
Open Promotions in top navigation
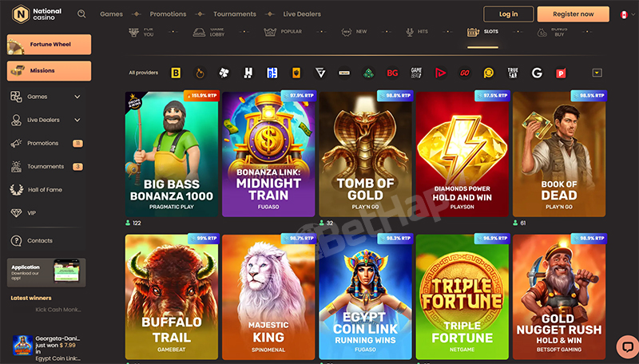pyautogui.click(x=168, y=14)
